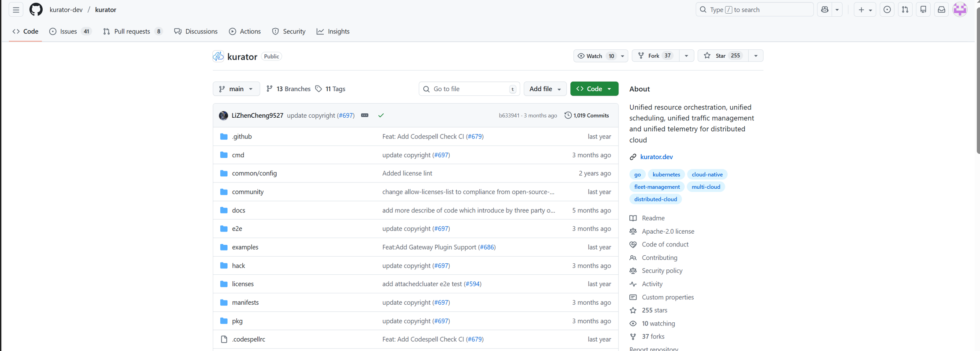Focus the Go to file search box

click(x=470, y=89)
